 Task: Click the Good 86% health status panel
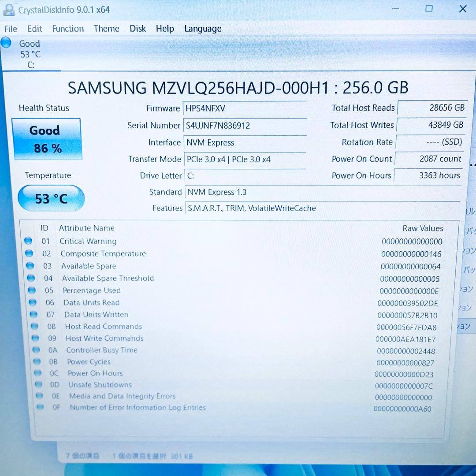coord(47,139)
